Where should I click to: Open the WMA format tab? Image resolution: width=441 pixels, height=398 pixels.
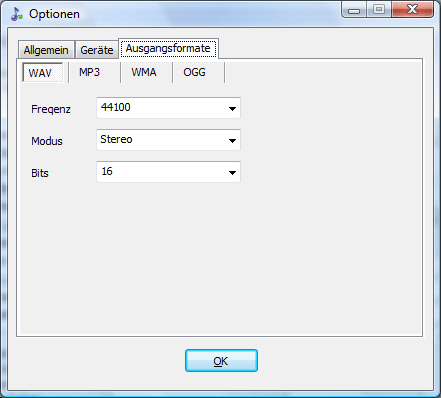pos(144,72)
